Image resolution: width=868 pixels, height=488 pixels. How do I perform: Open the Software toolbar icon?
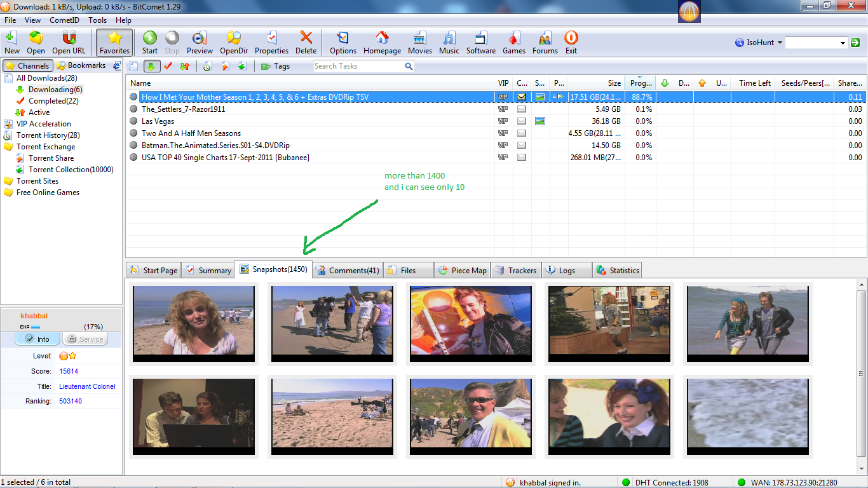pos(481,43)
